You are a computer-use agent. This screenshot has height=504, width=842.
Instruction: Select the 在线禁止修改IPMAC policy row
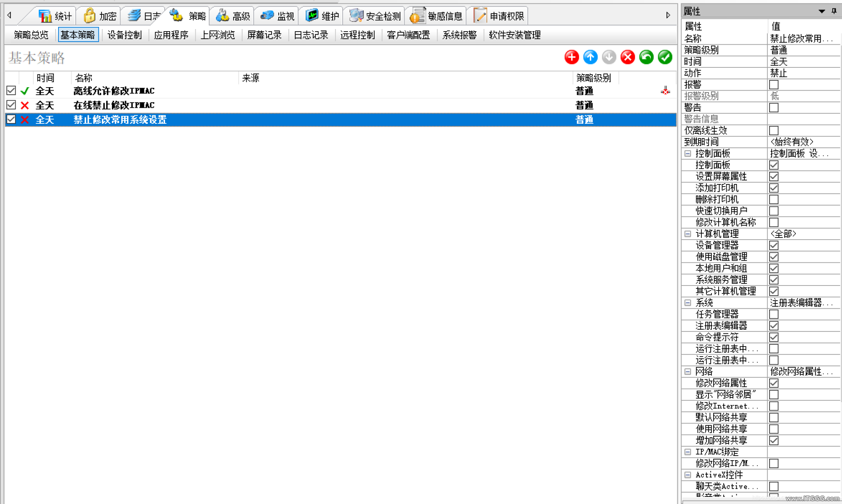(340, 105)
